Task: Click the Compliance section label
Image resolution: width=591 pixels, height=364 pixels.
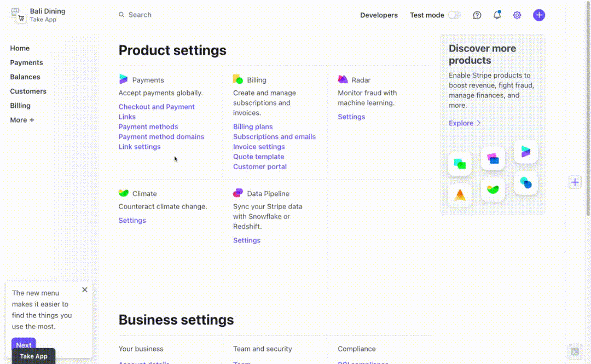Action: pos(357,349)
